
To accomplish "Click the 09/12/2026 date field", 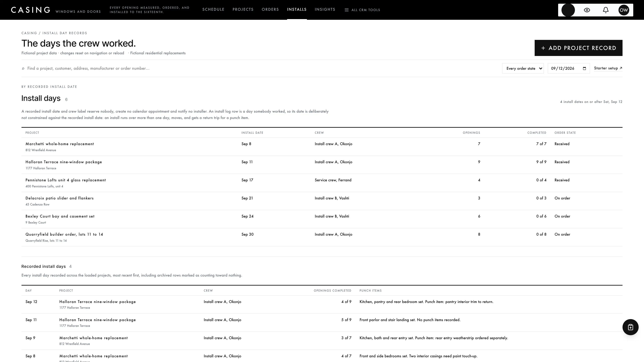I will (x=569, y=68).
